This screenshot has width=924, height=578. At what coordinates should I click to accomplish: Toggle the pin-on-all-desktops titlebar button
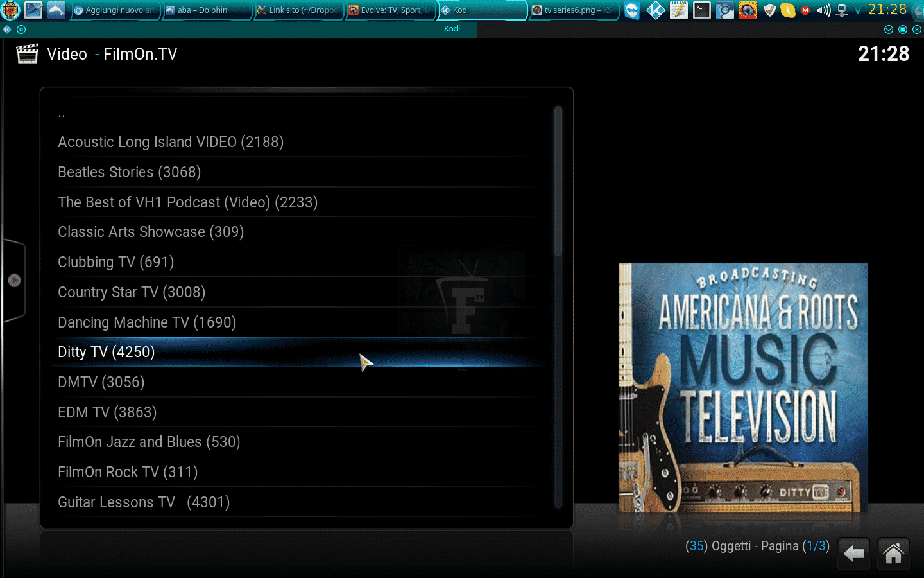pos(21,30)
